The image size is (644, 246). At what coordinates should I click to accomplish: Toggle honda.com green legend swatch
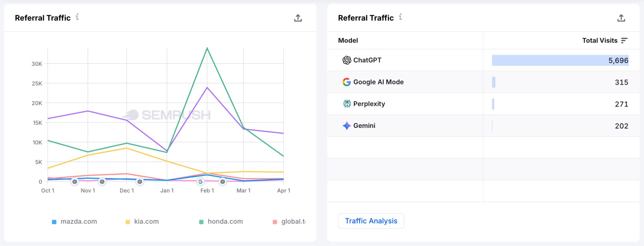(x=201, y=222)
